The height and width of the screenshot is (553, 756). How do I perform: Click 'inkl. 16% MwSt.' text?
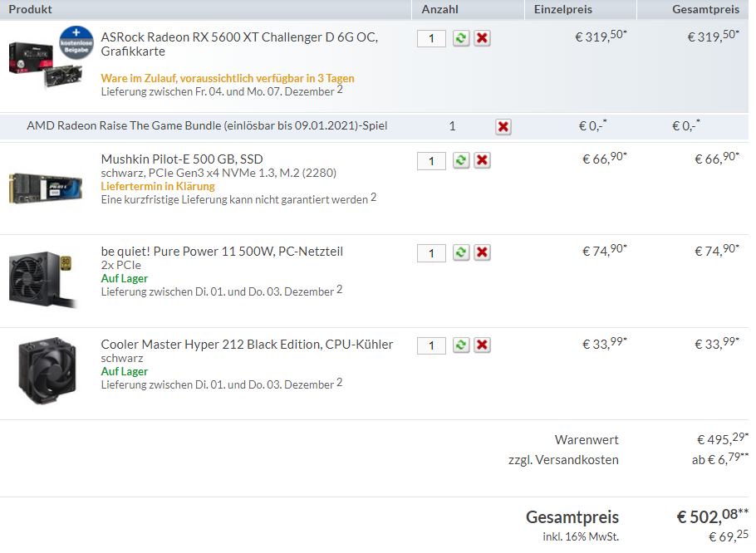click(581, 536)
